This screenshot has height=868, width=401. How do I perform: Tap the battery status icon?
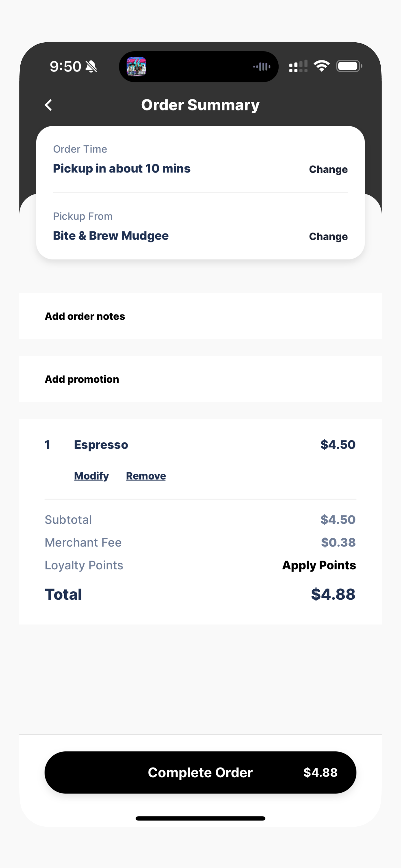(349, 66)
